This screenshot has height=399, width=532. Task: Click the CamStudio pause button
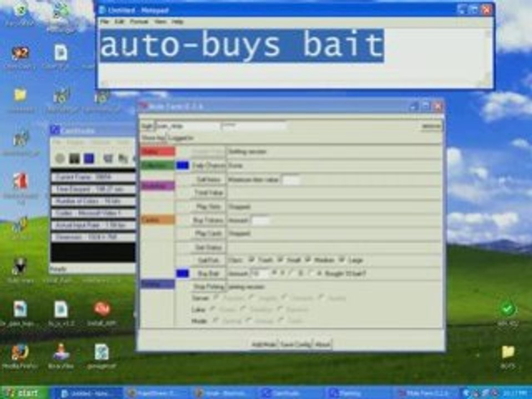(74, 158)
